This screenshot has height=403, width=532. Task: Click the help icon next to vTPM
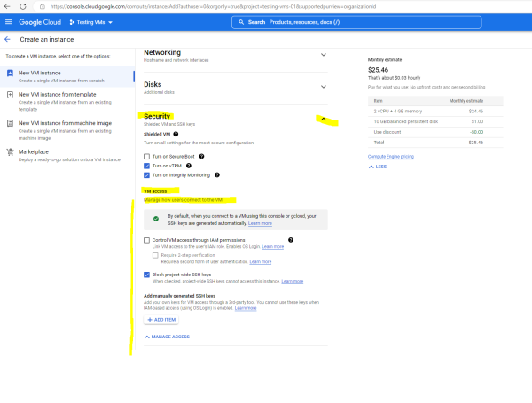point(189,166)
